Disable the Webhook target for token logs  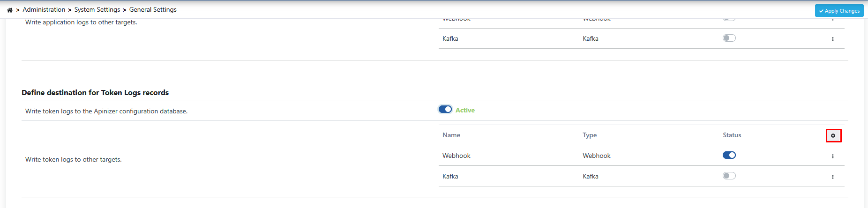(729, 156)
